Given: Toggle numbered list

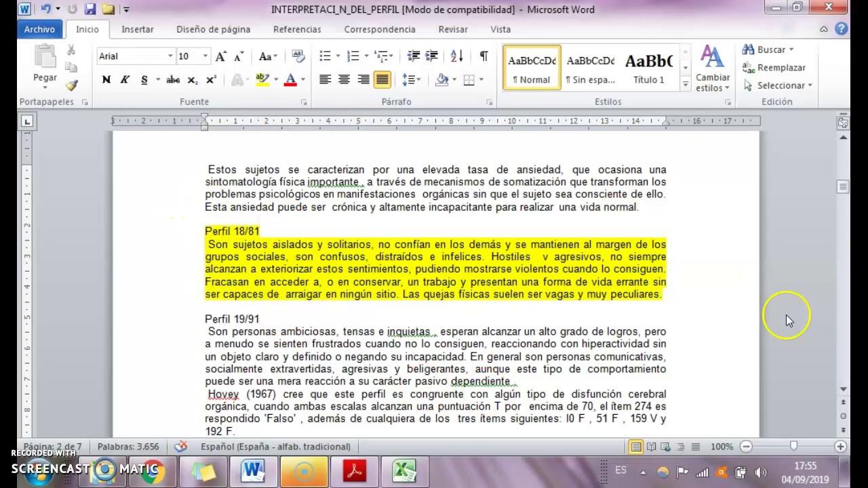Looking at the screenshot, I should point(353,56).
